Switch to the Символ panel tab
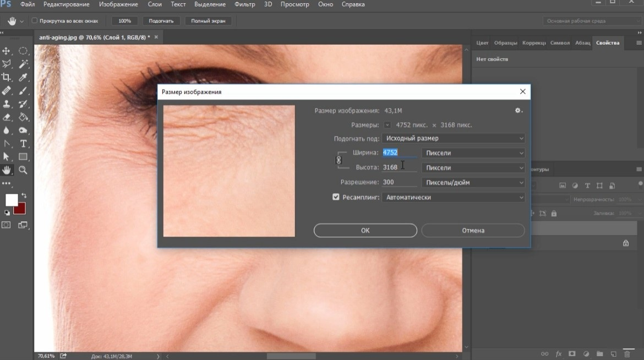This screenshot has height=360, width=644. [560, 43]
